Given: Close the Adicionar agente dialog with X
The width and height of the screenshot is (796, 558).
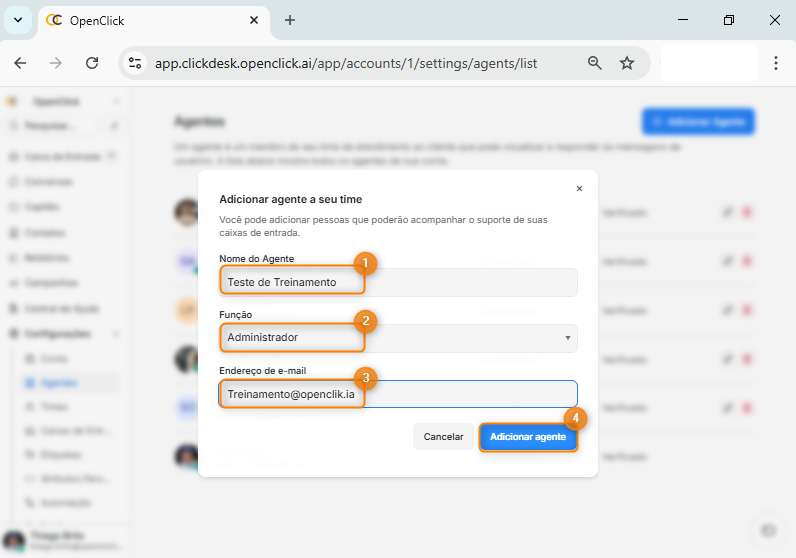Looking at the screenshot, I should tap(579, 188).
